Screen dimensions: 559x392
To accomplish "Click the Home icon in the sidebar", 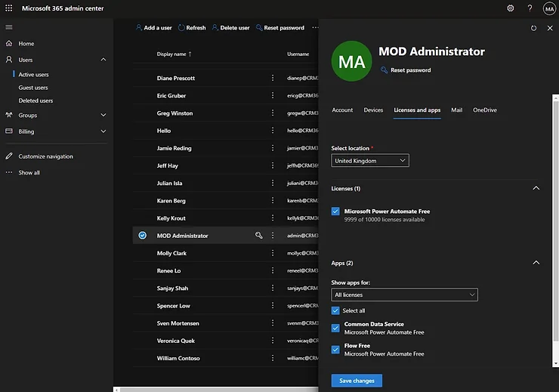I will 9,43.
